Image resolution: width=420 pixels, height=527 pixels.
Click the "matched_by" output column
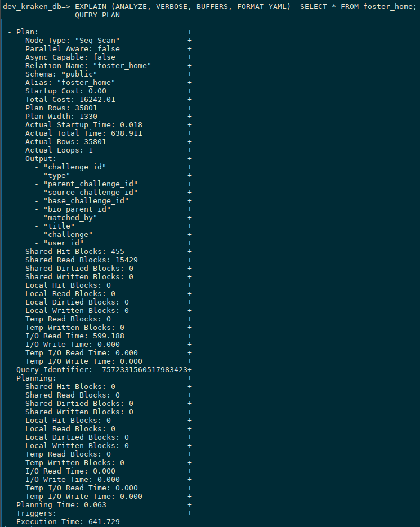[x=70, y=218]
